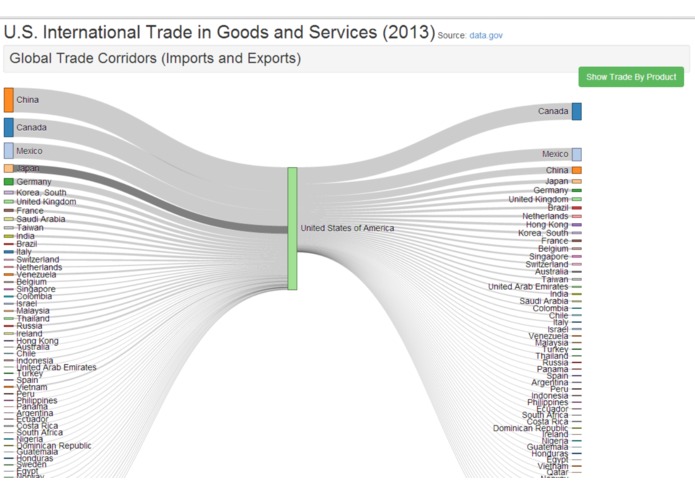The width and height of the screenshot is (695, 494).
Task: Open the data.gov source link
Action: tap(486, 35)
